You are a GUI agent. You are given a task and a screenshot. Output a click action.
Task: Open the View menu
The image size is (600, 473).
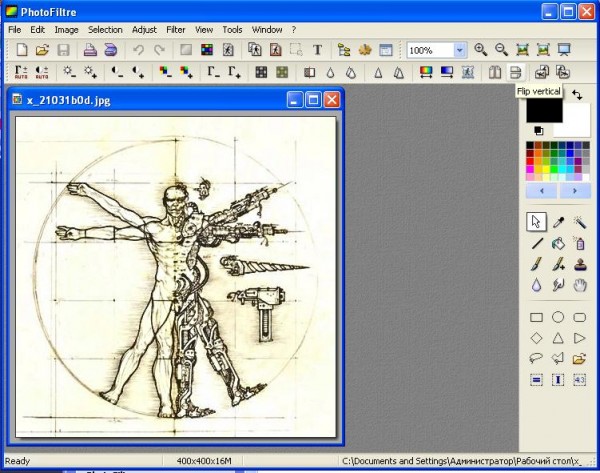coord(204,29)
